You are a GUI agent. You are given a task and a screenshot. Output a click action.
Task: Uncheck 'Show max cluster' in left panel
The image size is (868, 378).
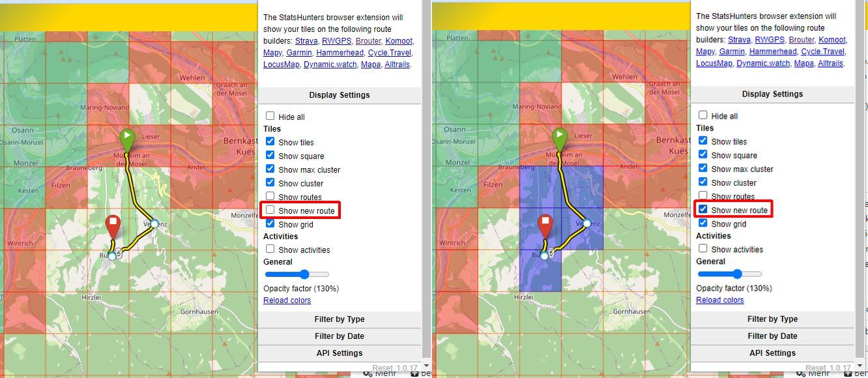click(x=270, y=169)
